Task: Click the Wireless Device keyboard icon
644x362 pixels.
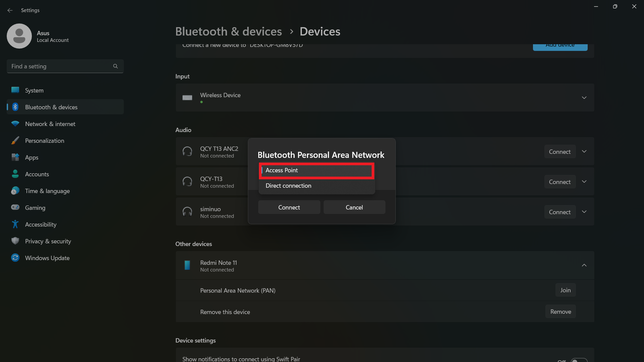Action: pos(187,98)
